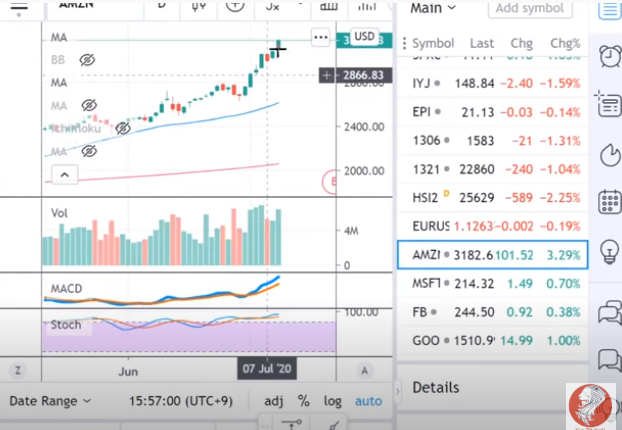
Task: Toggle visibility of BB indicator
Action: tap(87, 60)
